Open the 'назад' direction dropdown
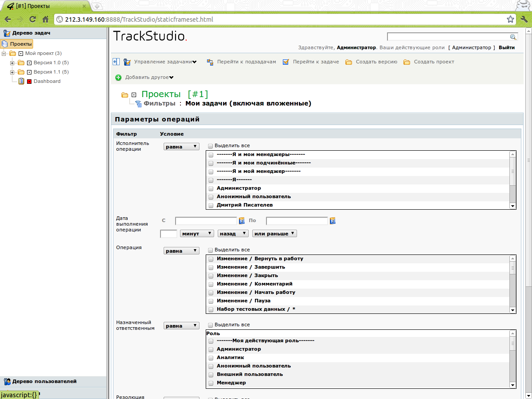Screen dimensions: 532x399 233,233
